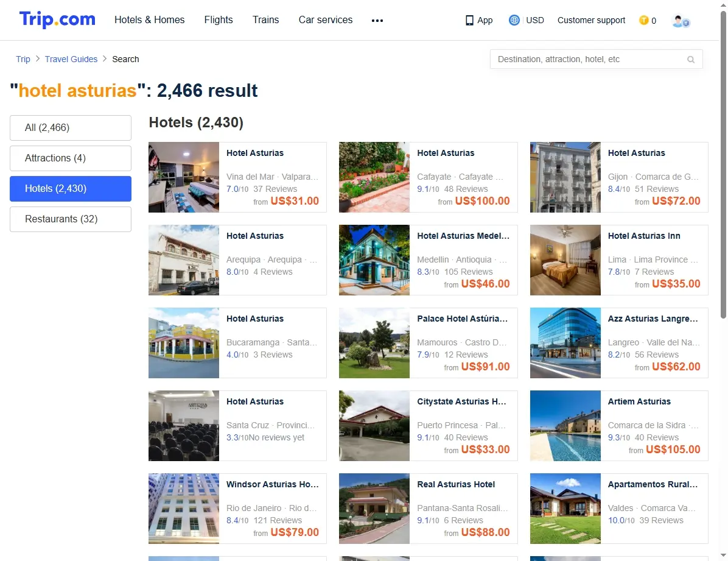Image resolution: width=728 pixels, height=561 pixels.
Task: Click Hotel Asturias Inn title
Action: click(x=644, y=236)
